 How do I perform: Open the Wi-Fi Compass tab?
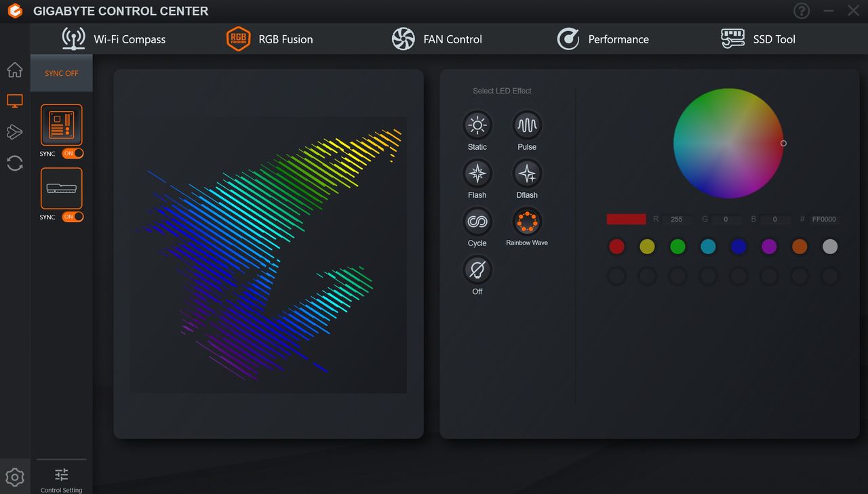[113, 39]
